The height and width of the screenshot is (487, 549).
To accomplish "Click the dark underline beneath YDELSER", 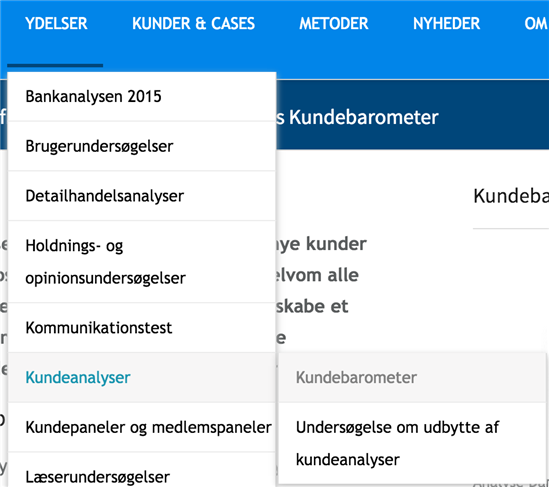I will [55, 65].
